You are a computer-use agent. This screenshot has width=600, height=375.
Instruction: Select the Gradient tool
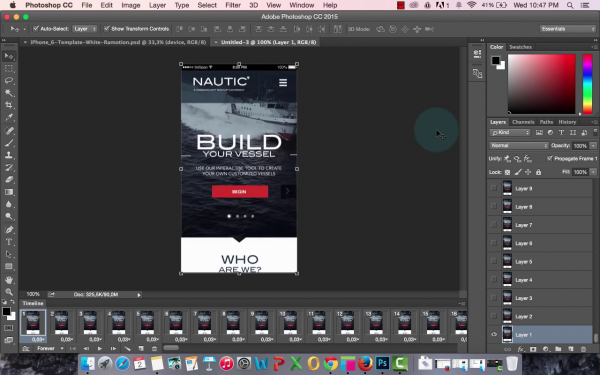click(9, 192)
